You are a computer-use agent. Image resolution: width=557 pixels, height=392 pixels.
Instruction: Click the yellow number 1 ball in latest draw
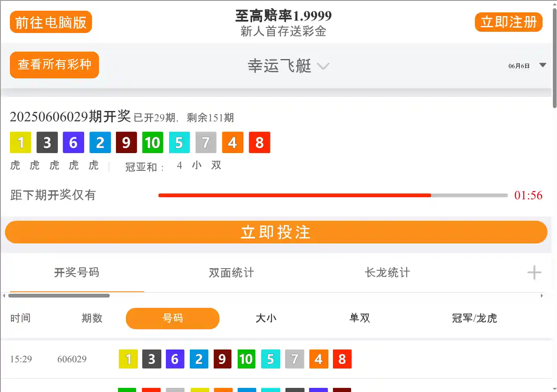pyautogui.click(x=21, y=142)
